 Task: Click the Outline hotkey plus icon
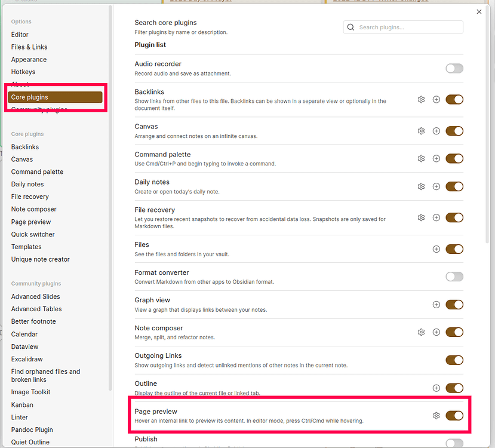(436, 388)
